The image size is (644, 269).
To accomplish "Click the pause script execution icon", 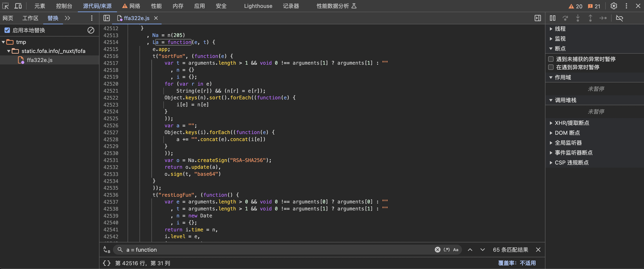I will pyautogui.click(x=552, y=18).
